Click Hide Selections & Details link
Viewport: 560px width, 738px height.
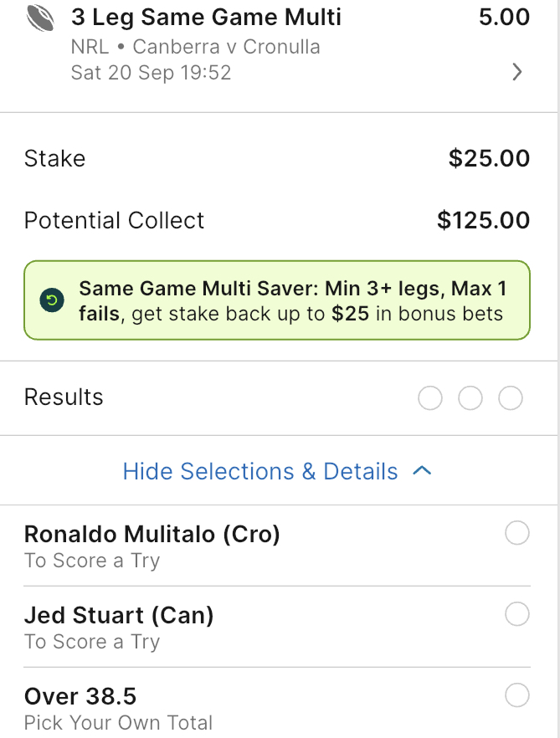tap(260, 471)
